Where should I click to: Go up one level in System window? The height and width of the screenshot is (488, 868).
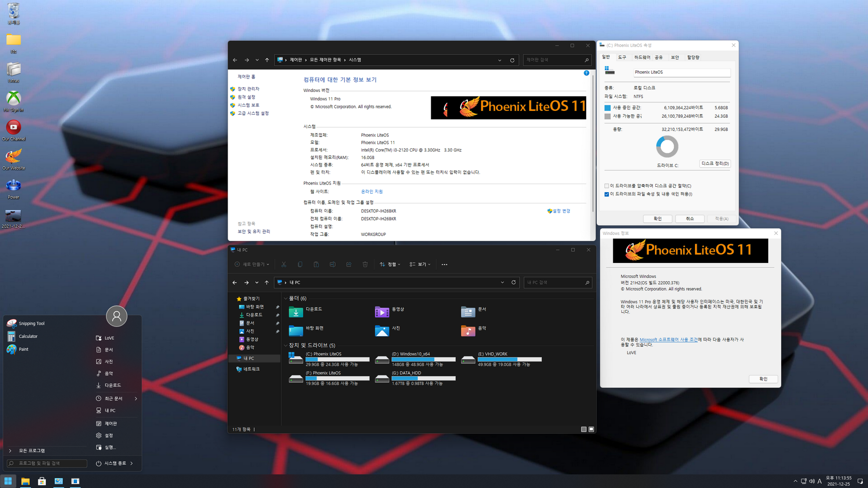[267, 60]
